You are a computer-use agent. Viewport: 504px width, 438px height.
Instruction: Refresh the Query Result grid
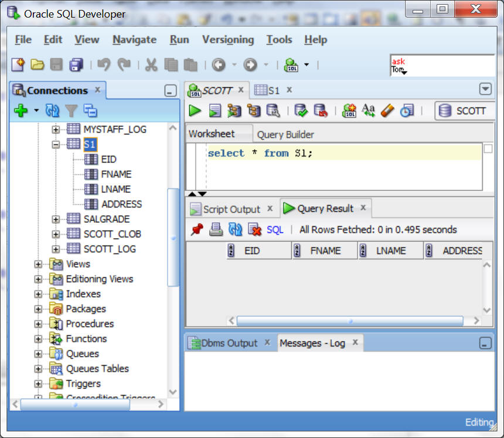point(235,230)
